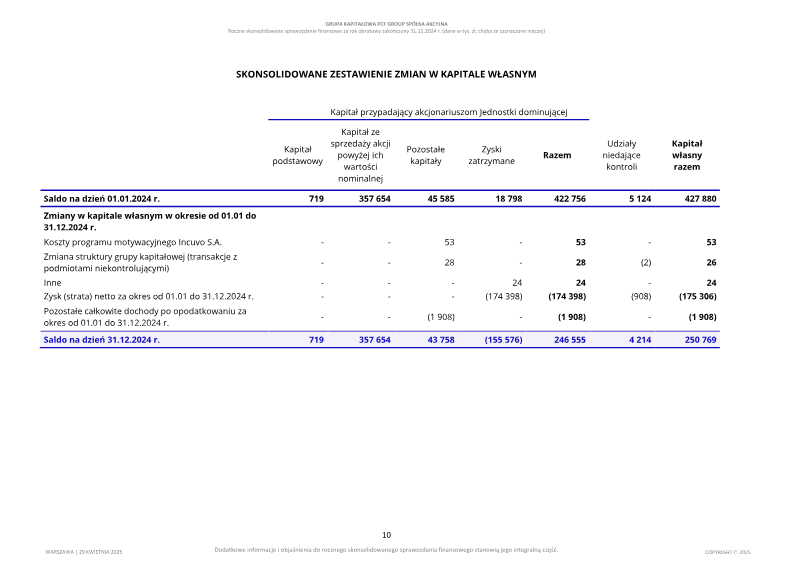
Task: Select the (174 398) retained earnings value
Action: click(x=504, y=296)
